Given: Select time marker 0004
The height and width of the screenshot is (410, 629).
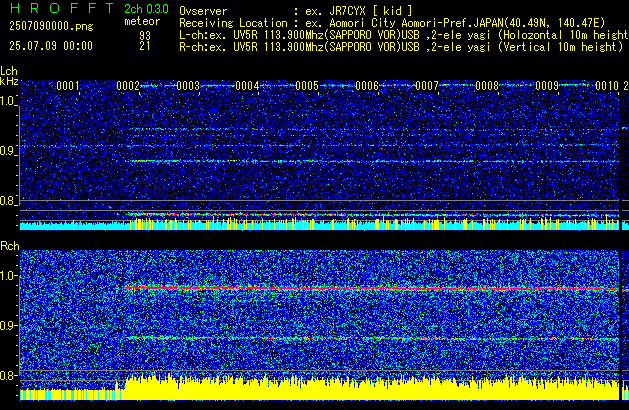Looking at the screenshot, I should (x=248, y=86).
